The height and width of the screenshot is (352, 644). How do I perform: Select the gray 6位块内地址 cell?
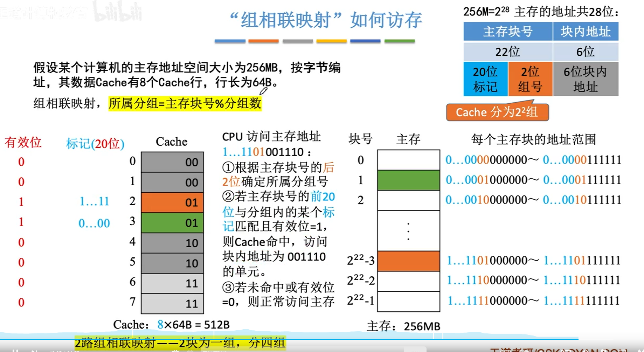pos(586,79)
